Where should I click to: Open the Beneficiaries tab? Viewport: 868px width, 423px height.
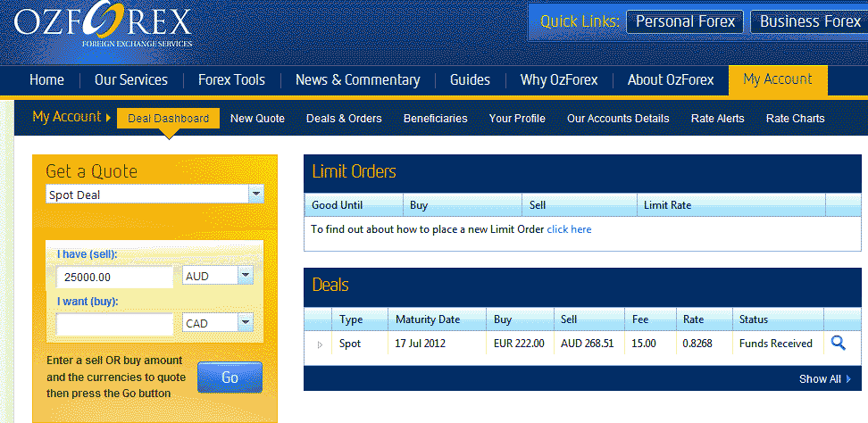click(435, 119)
